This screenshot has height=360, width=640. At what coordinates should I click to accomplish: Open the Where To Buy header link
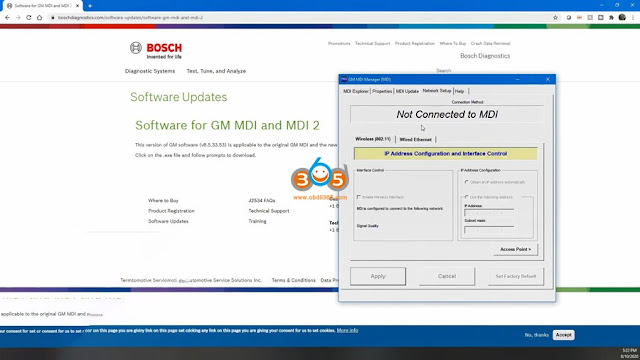point(453,43)
